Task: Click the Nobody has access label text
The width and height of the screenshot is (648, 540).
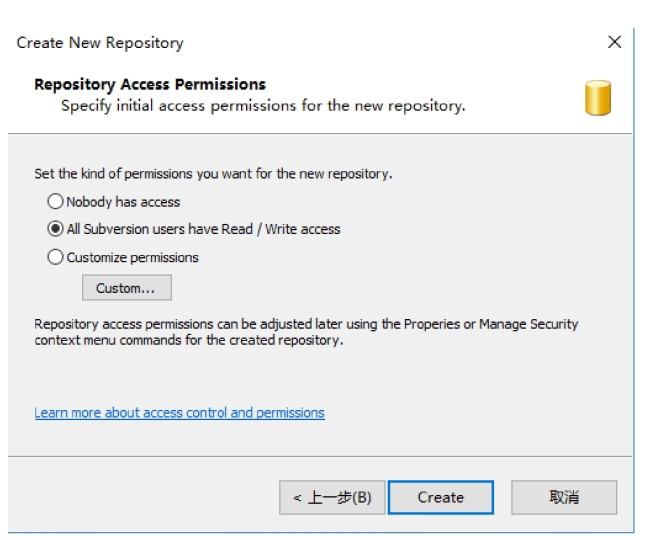Action: click(123, 202)
